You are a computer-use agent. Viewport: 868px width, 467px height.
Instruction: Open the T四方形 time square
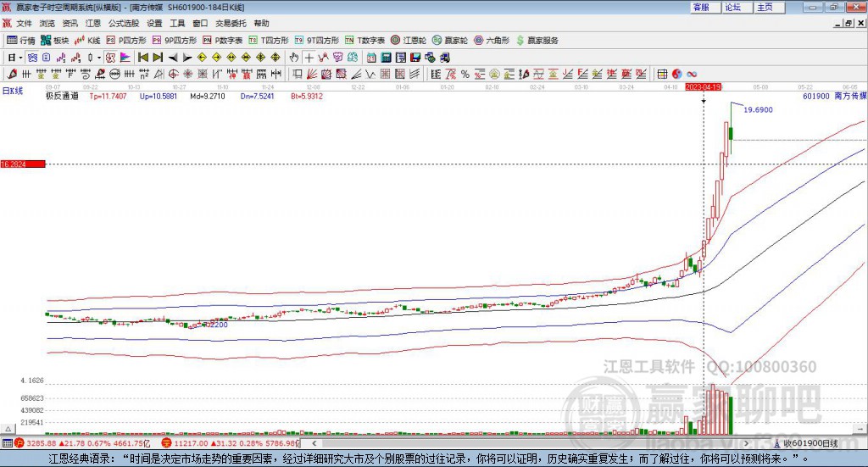(269, 41)
